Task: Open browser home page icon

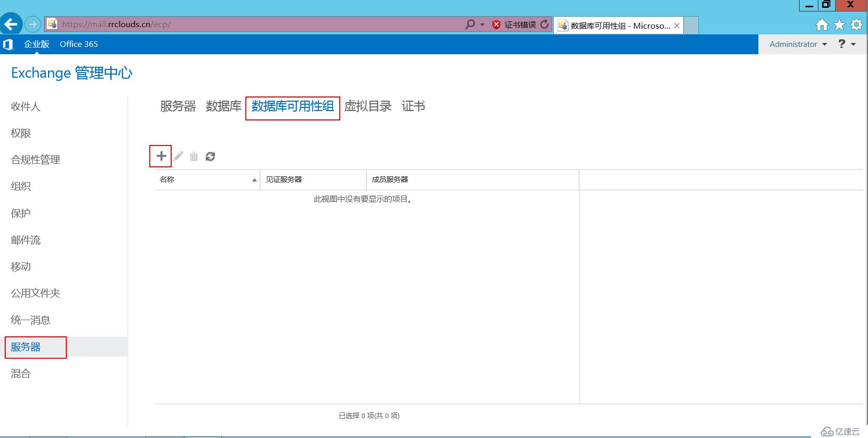Action: click(x=822, y=25)
